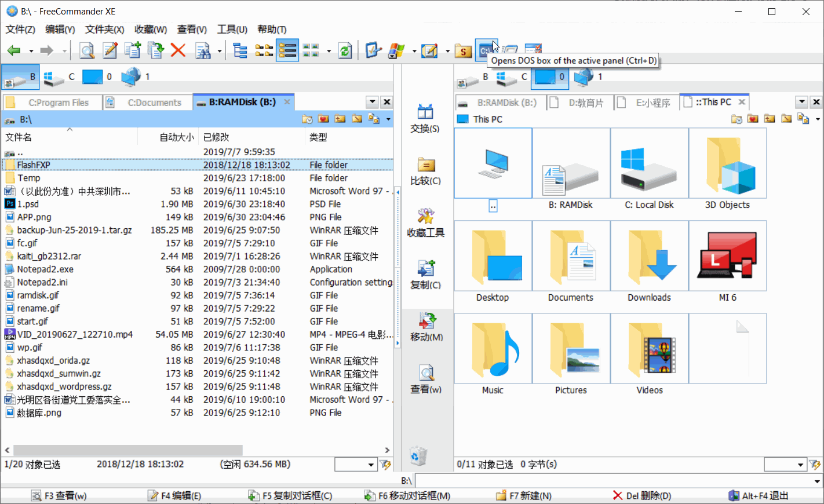Click the green refresh icon in toolbar
This screenshot has width=824, height=504.
click(345, 51)
